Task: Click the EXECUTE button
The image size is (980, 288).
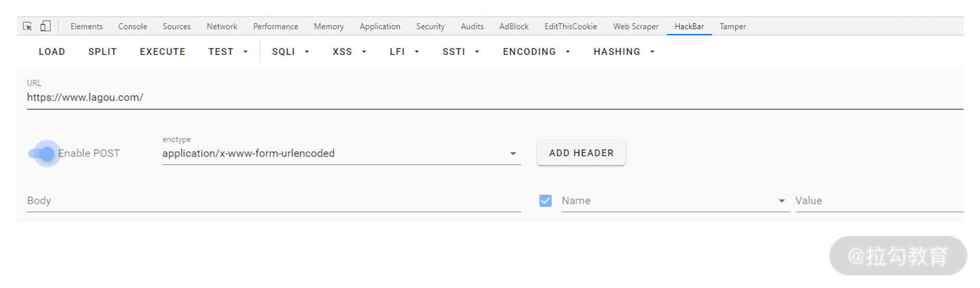Action: coord(162,52)
